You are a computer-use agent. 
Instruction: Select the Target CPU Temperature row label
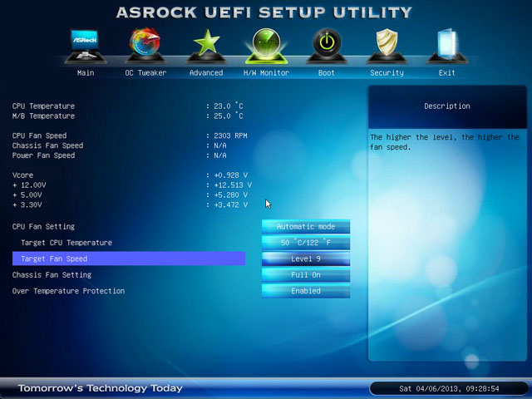[66, 243]
